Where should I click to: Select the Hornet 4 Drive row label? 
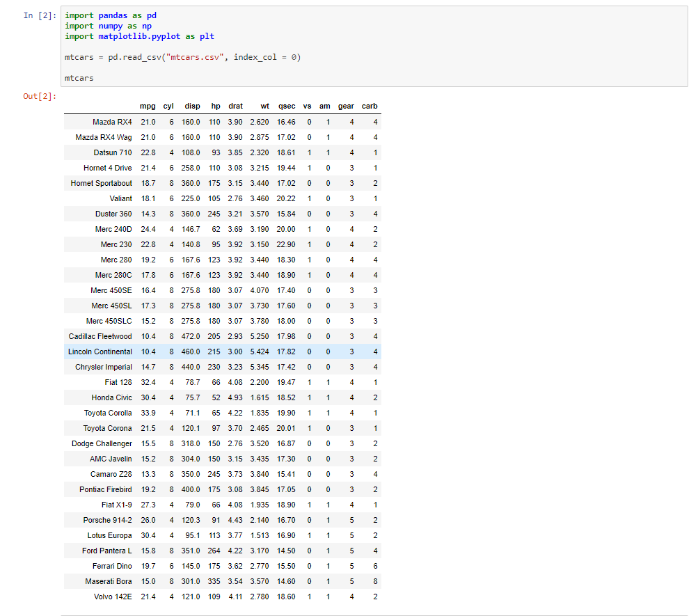point(108,168)
